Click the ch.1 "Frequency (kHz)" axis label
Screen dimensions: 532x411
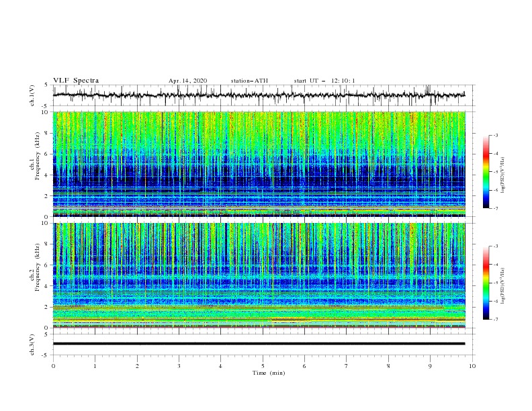click(37, 155)
